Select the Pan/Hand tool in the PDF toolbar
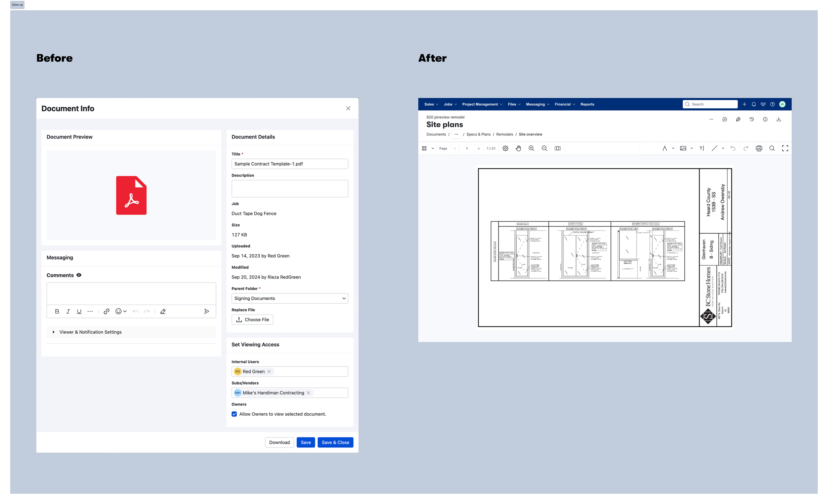828x504 pixels. [x=519, y=148]
